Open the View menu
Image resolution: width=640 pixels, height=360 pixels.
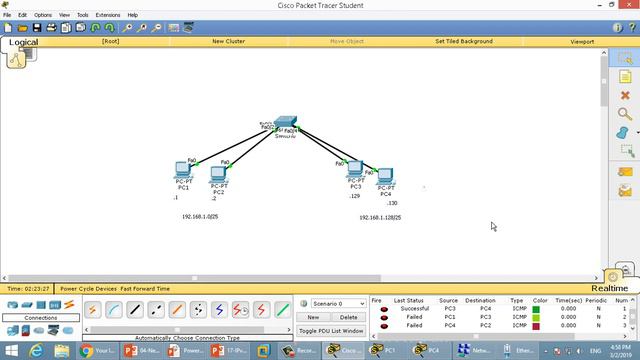tap(64, 15)
